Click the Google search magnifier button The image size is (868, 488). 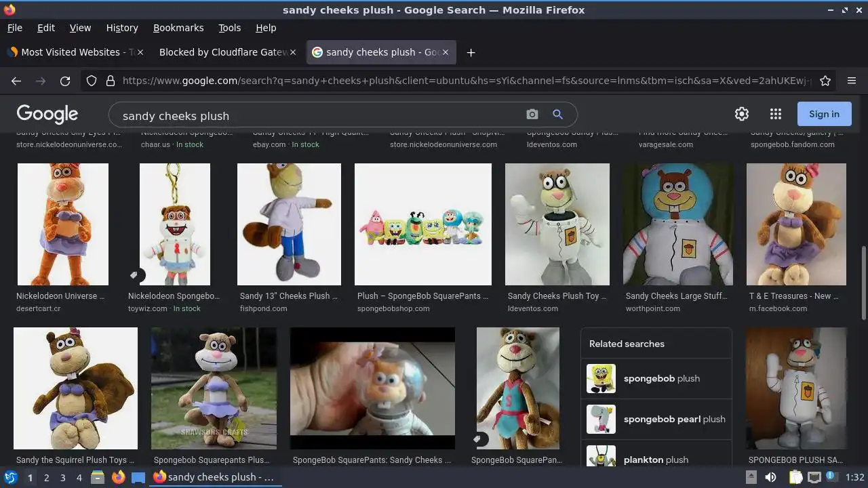click(x=557, y=115)
